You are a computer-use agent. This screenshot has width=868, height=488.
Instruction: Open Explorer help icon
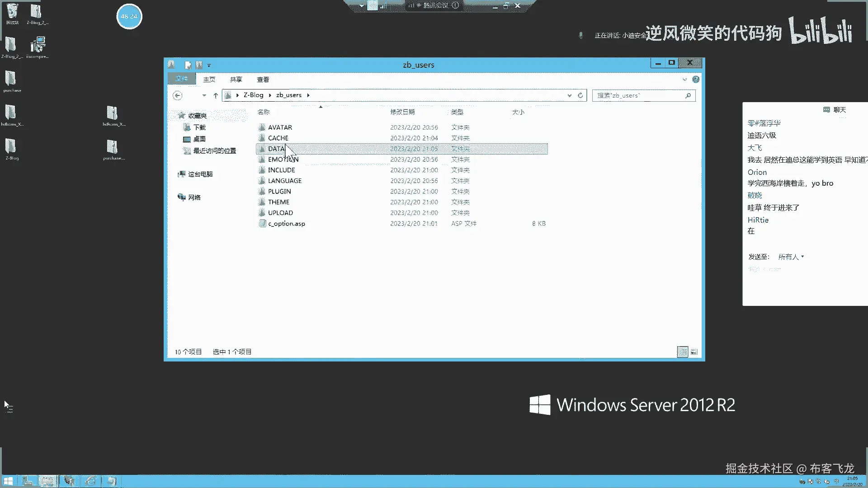(696, 80)
